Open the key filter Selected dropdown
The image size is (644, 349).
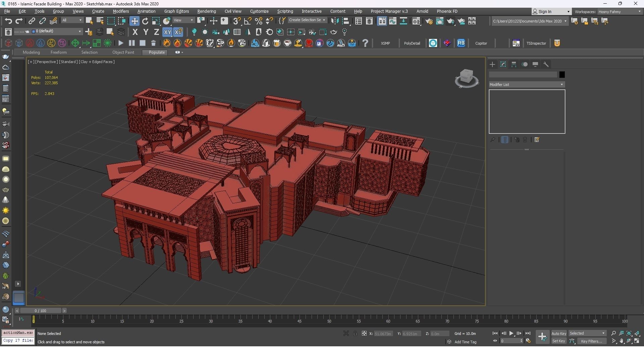[587, 333]
